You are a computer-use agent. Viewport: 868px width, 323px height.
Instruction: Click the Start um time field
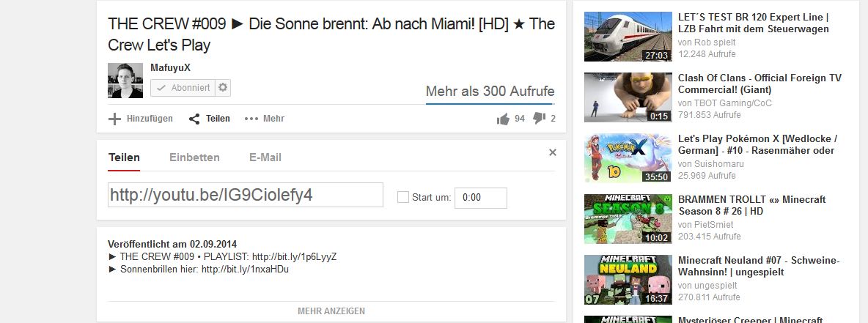point(480,198)
